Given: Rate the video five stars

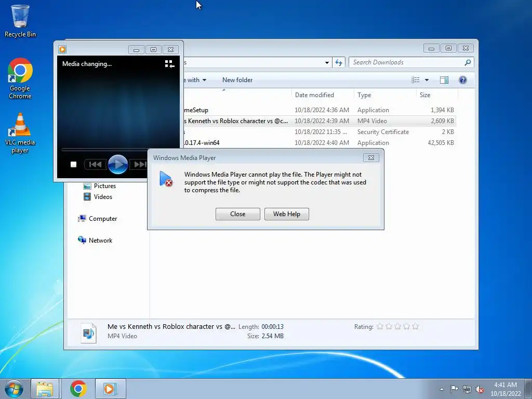Looking at the screenshot, I should coord(415,327).
